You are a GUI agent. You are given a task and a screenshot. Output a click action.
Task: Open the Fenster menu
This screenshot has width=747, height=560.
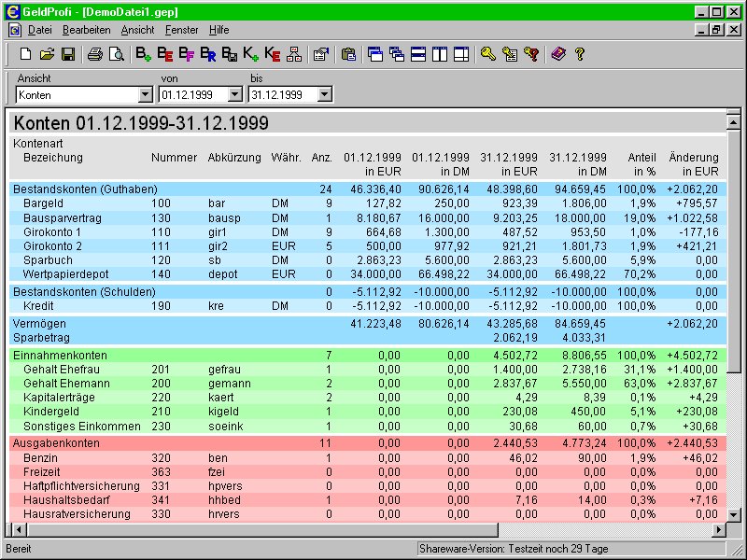pyautogui.click(x=181, y=30)
